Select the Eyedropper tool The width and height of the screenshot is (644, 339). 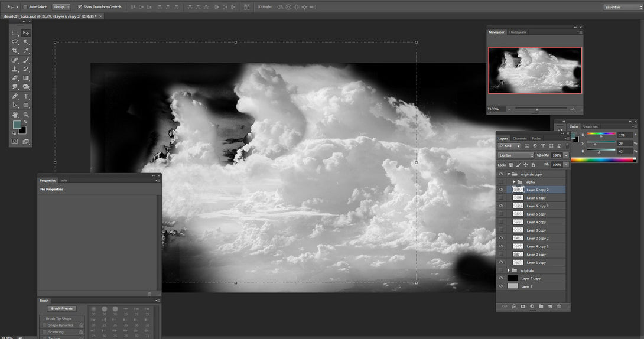point(26,50)
